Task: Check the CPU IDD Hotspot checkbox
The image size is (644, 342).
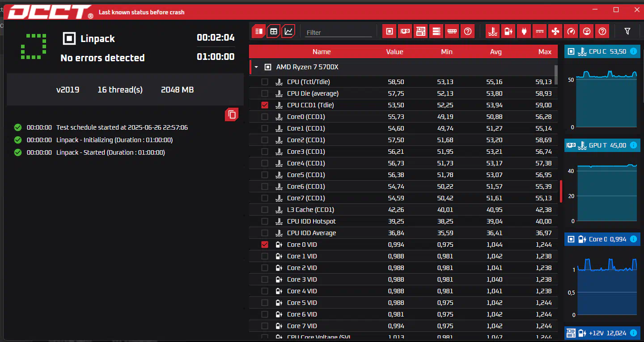Action: coord(265,221)
